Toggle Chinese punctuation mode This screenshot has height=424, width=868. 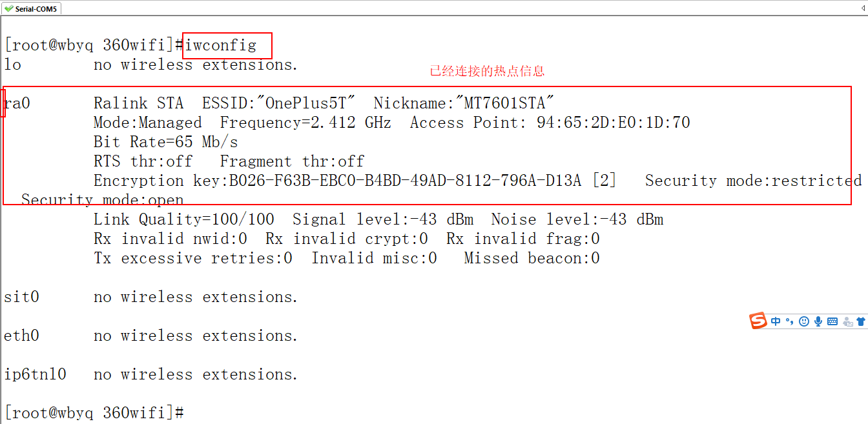[x=789, y=321]
